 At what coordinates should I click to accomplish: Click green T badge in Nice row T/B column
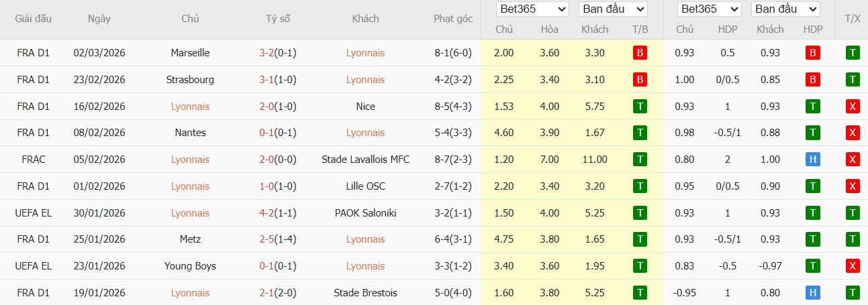pos(640,106)
